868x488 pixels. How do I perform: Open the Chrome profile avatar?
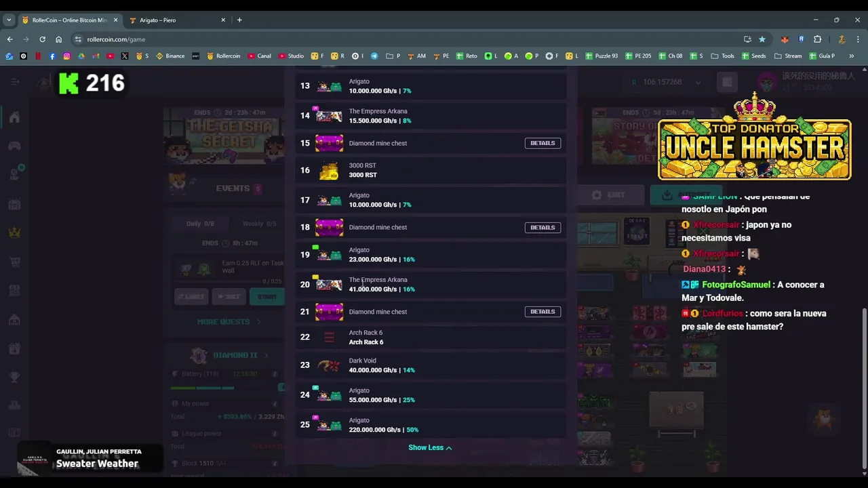[842, 39]
